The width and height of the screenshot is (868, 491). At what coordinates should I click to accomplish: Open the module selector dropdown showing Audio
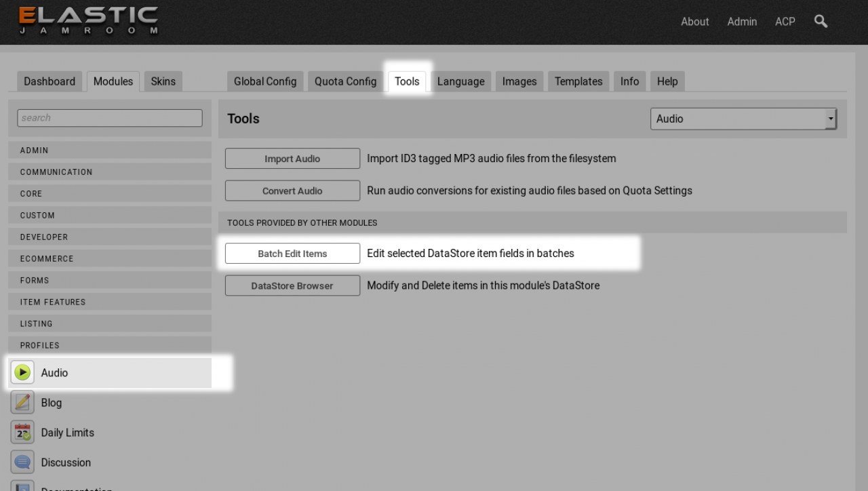pyautogui.click(x=743, y=119)
